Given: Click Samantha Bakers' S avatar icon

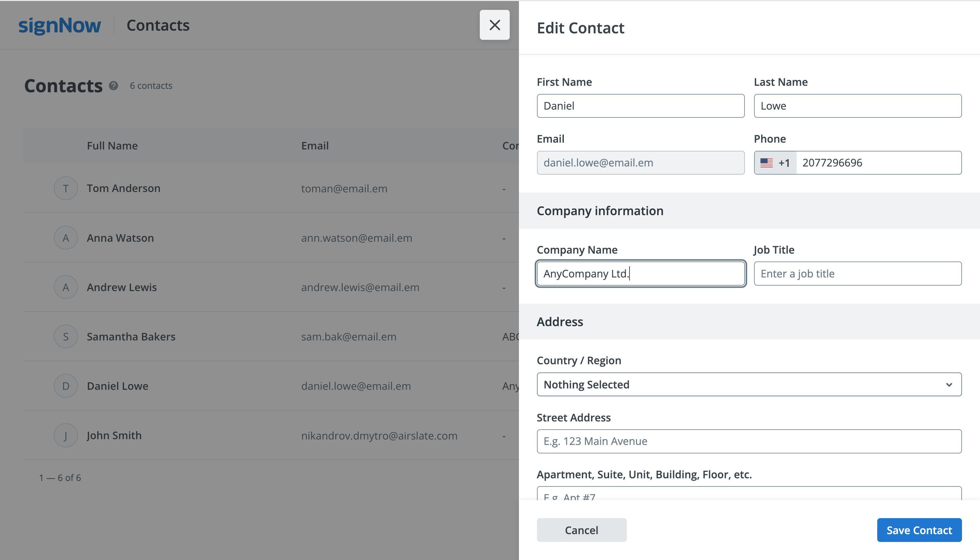Looking at the screenshot, I should point(66,337).
